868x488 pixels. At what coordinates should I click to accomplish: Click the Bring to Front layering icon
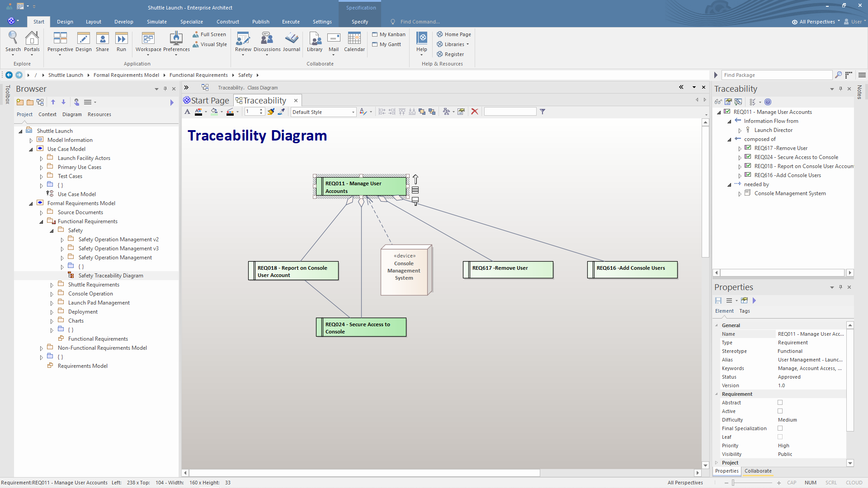[422, 112]
